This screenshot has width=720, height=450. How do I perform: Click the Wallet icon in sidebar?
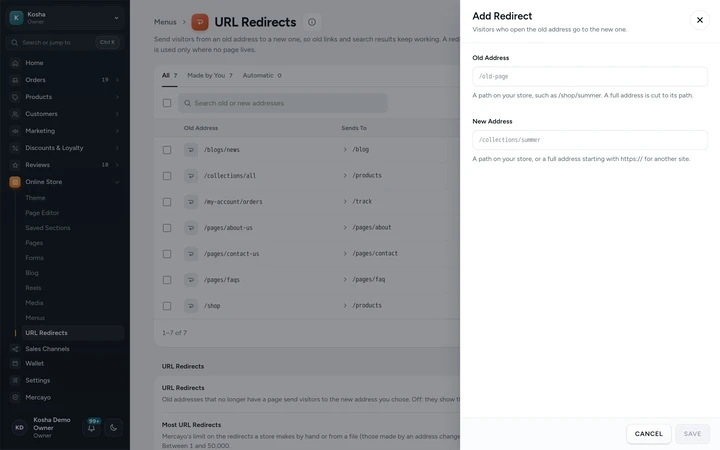point(15,363)
